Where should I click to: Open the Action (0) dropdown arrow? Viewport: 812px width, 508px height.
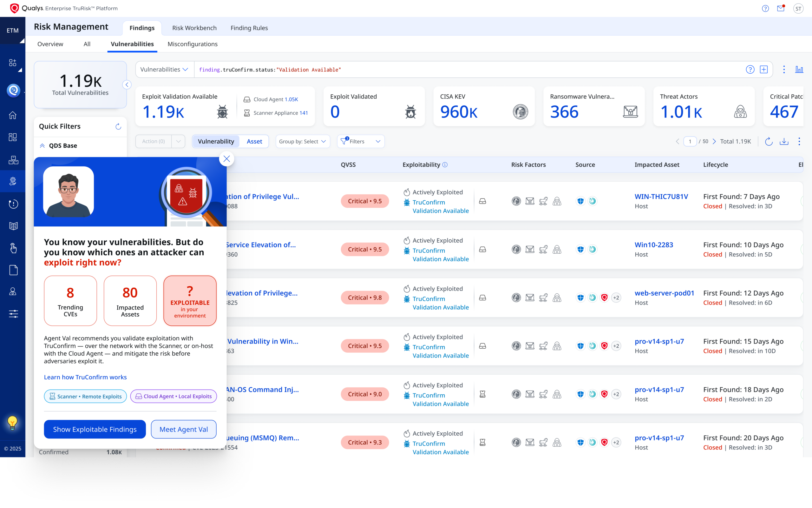click(x=178, y=142)
